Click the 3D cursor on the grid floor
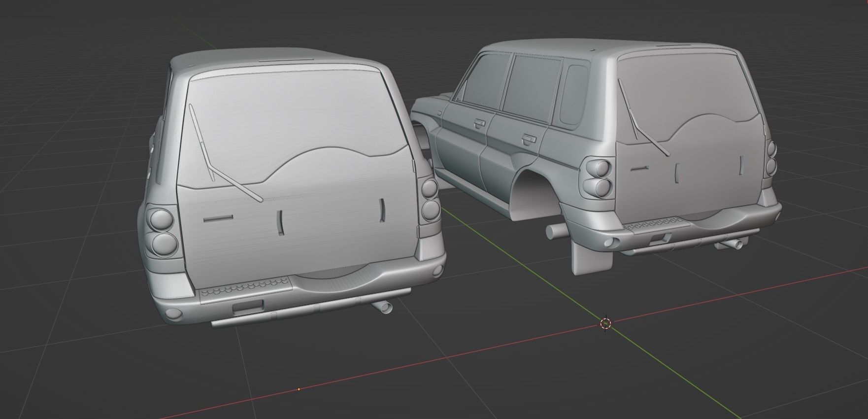 (605, 323)
